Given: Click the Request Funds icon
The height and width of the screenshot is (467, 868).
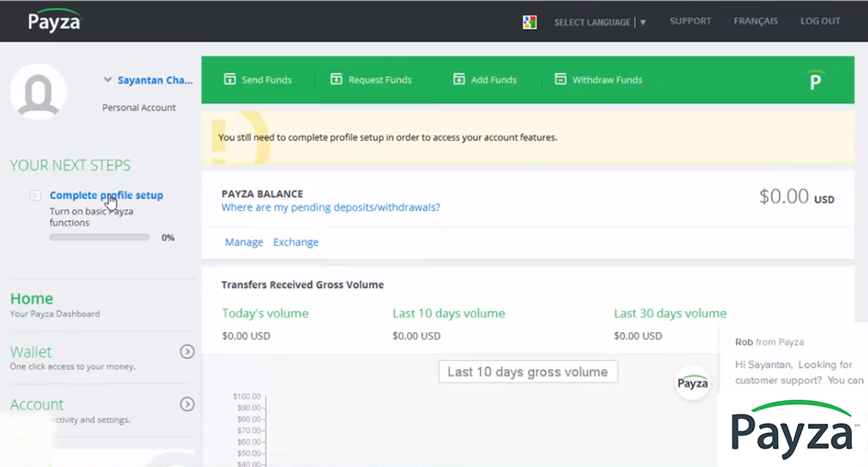Looking at the screenshot, I should point(336,80).
